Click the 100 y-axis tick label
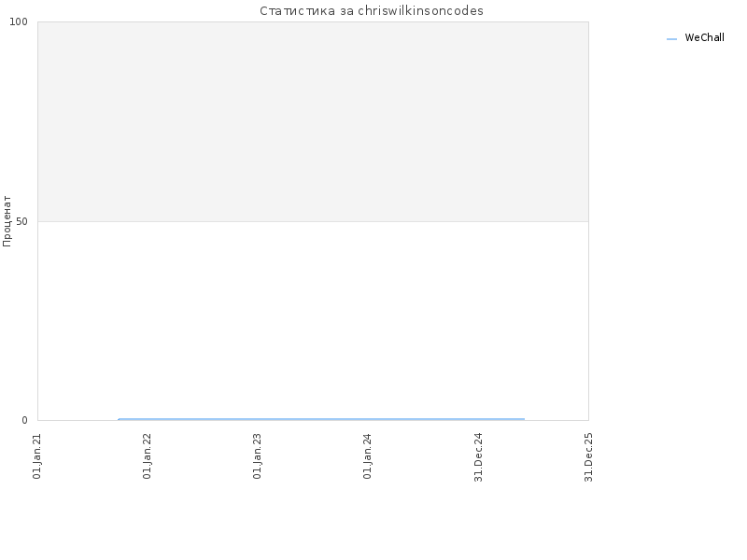The width and height of the screenshot is (747, 560). coord(19,21)
